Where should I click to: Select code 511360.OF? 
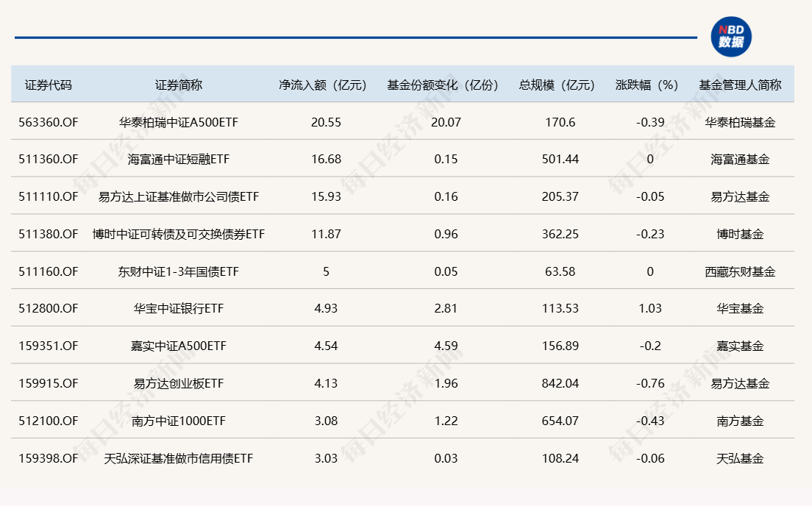(48, 159)
